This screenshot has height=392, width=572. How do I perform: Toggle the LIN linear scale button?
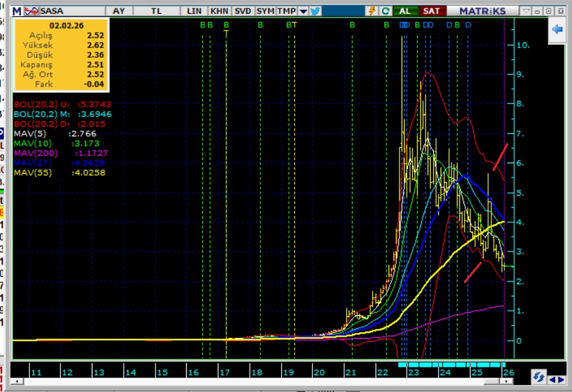click(x=194, y=11)
